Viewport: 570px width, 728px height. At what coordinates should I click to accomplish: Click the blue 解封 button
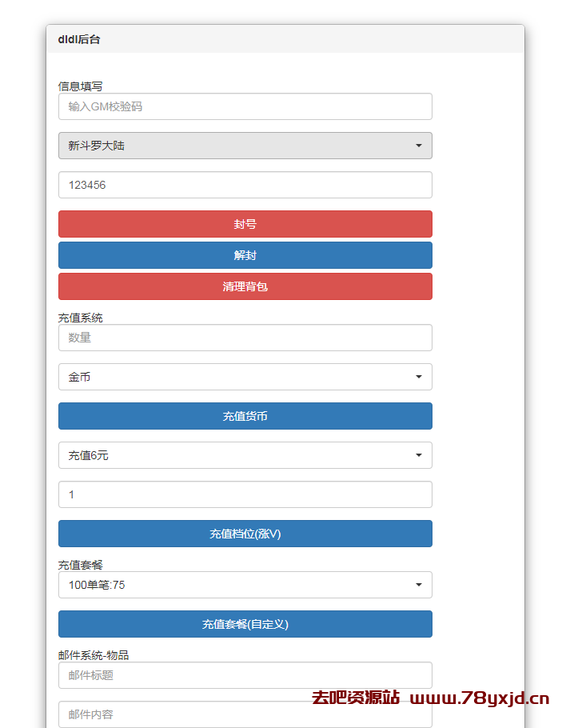pyautogui.click(x=245, y=255)
